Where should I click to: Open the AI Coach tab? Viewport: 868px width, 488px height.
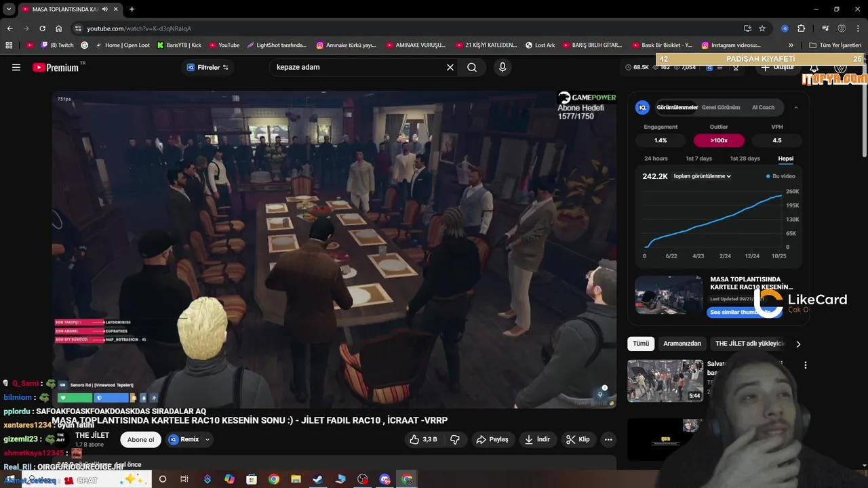(763, 107)
